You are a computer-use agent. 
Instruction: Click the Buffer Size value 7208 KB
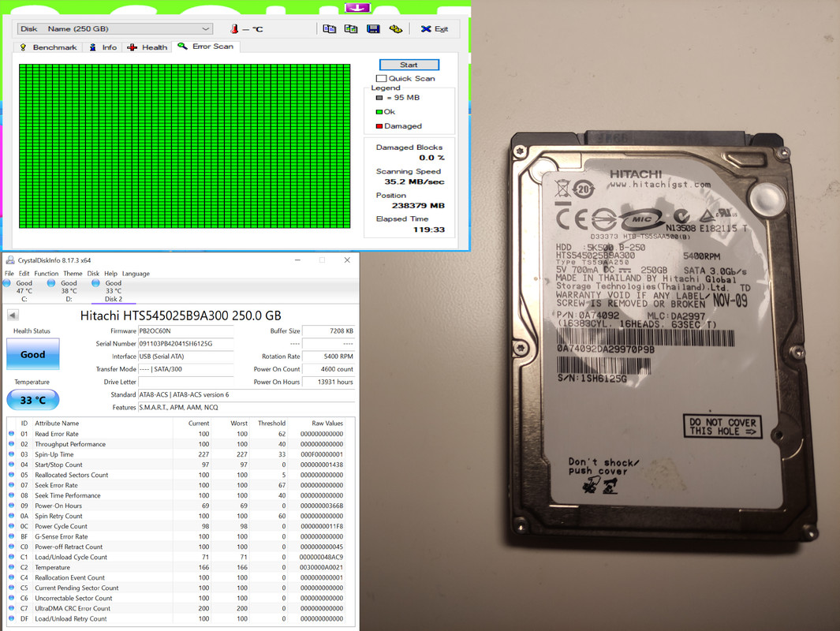click(328, 331)
